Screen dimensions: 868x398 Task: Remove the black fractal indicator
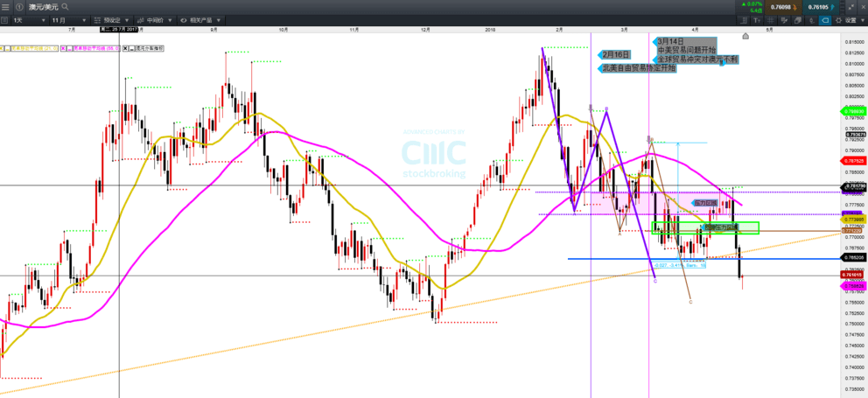point(125,49)
